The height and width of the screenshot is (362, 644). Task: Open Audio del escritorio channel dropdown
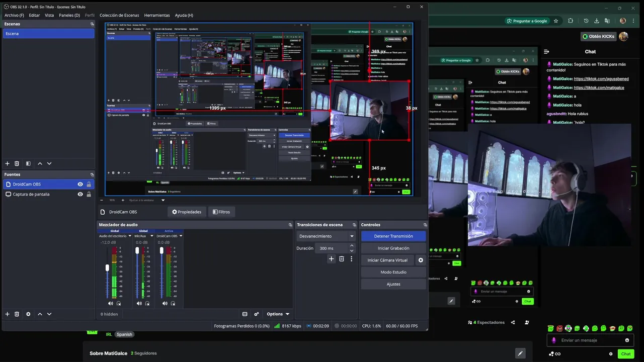point(130,236)
